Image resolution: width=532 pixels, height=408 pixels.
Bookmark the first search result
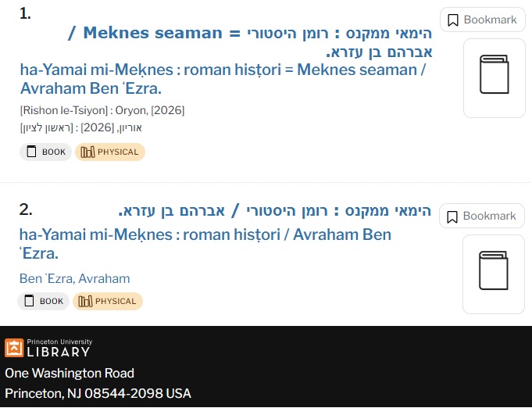(483, 20)
